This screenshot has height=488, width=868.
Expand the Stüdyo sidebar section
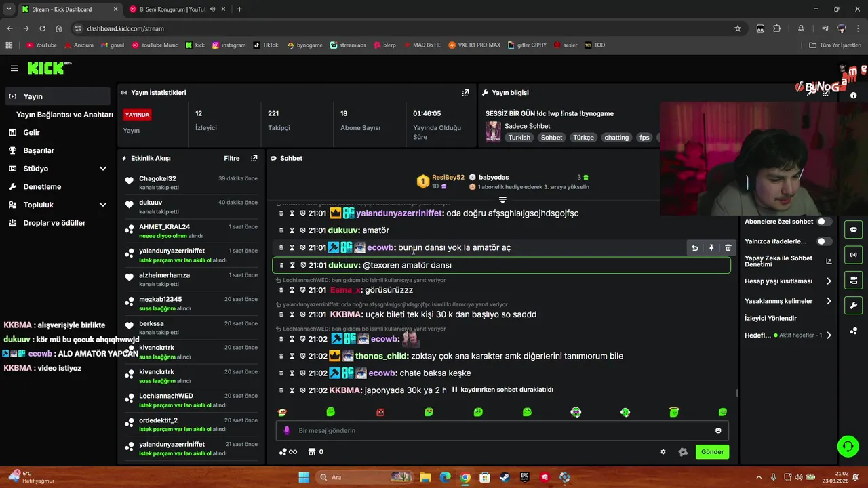(x=103, y=169)
